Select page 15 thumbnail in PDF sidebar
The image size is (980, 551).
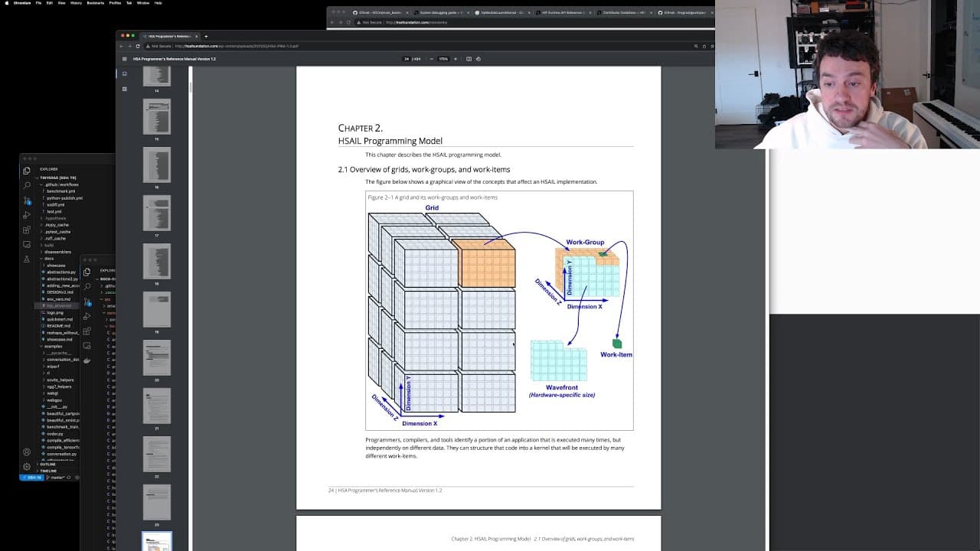coord(157,116)
